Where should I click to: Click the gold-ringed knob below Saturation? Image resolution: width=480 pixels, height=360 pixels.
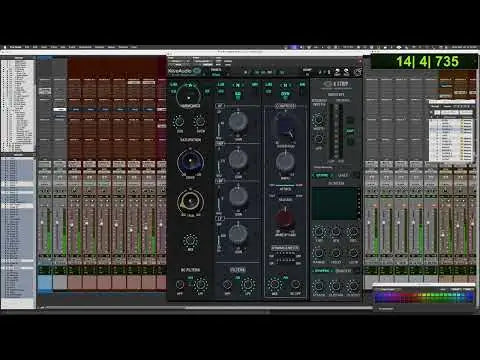pyautogui.click(x=190, y=202)
